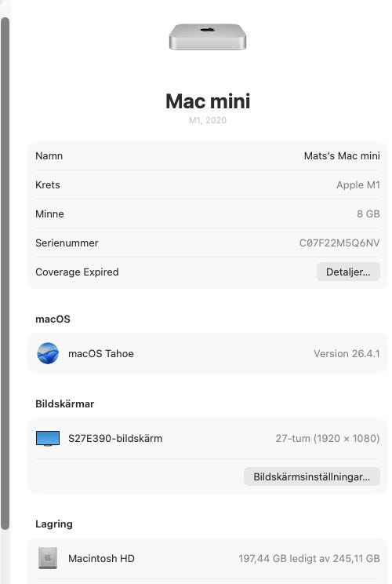The image size is (392, 584).
Task: Click the Version 26.4.1 text
Action: pos(347,353)
